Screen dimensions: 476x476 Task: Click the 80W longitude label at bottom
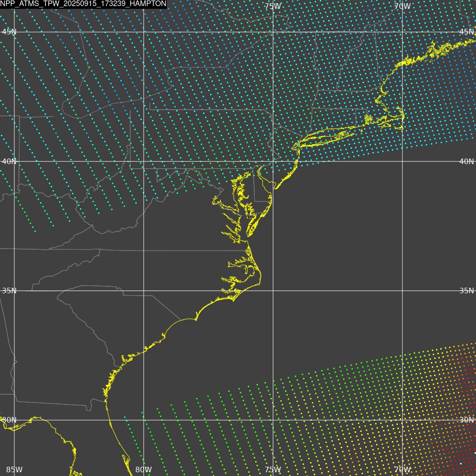tap(144, 469)
